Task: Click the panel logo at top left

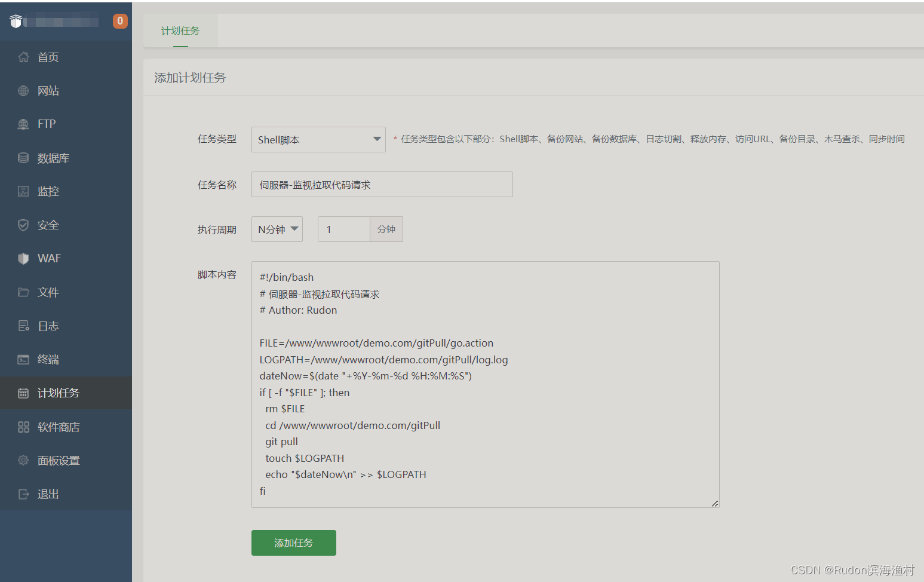Action: point(16,21)
